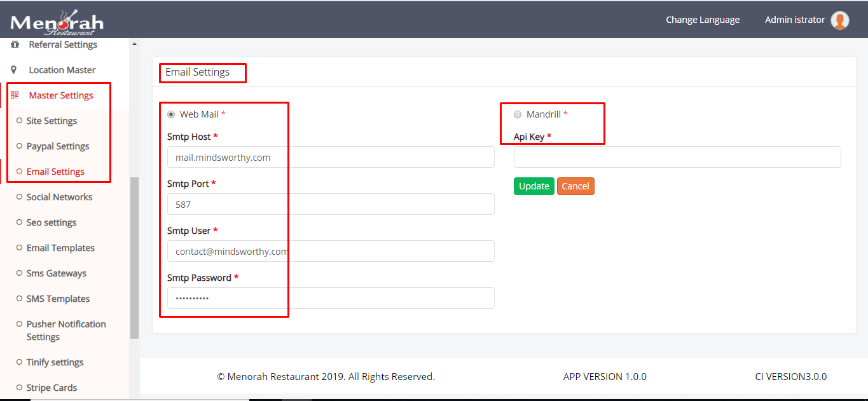Screen dimensions: 868x401
Task: Click the Menorah Restaurant logo
Action: click(57, 23)
